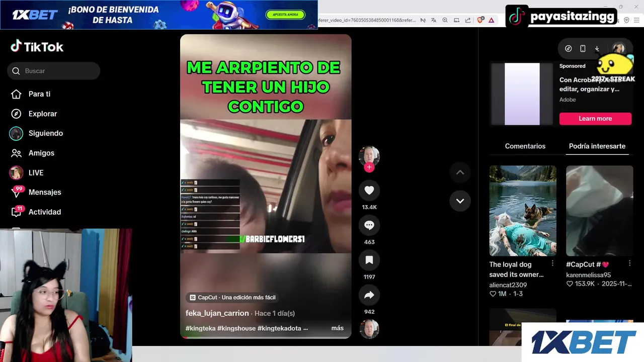The image size is (644, 362).
Task: Click the 13.4K likes count
Action: point(369,207)
